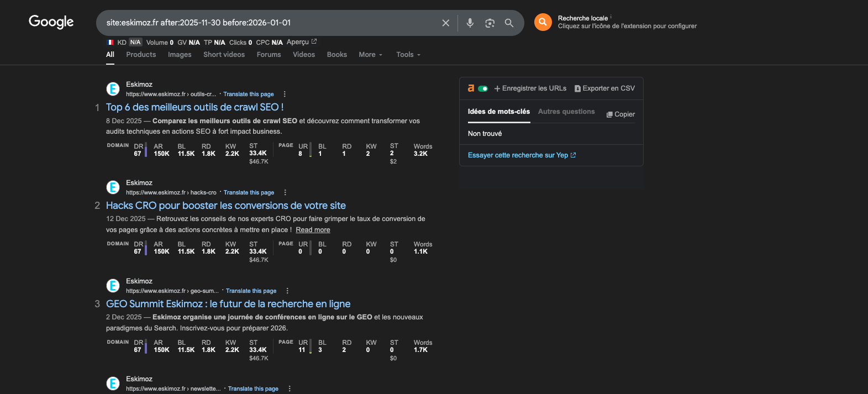Translate the geo-sum... result page
868x394 pixels.
pyautogui.click(x=251, y=291)
